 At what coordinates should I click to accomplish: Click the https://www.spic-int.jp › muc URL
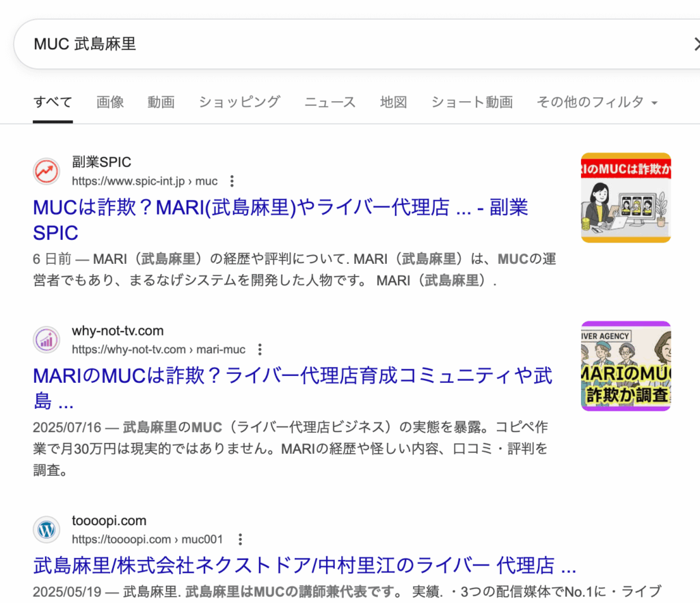[145, 181]
